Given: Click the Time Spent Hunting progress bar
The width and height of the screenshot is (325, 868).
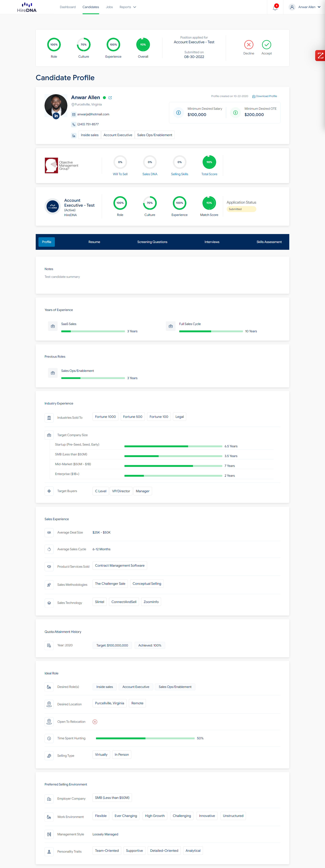Looking at the screenshot, I should click(x=145, y=738).
